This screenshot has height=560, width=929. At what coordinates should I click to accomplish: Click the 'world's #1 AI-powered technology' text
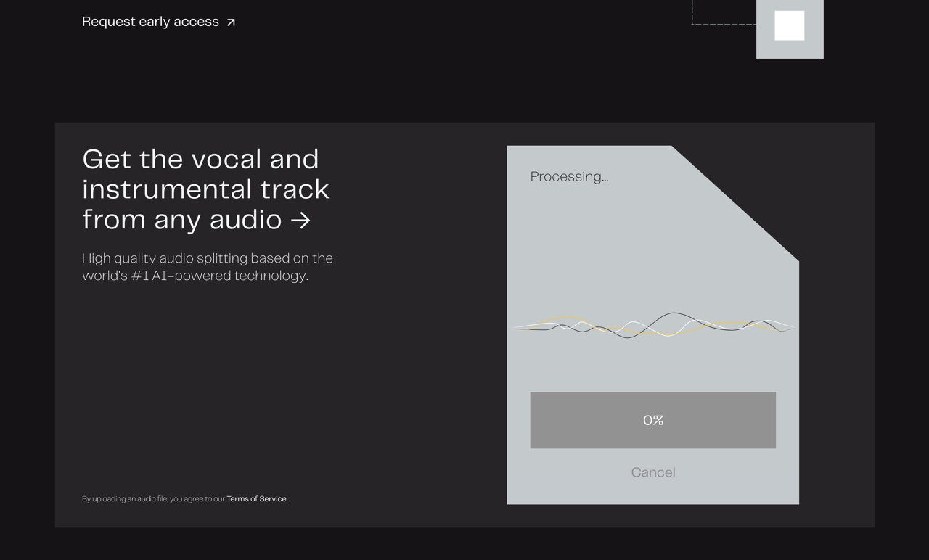(195, 276)
